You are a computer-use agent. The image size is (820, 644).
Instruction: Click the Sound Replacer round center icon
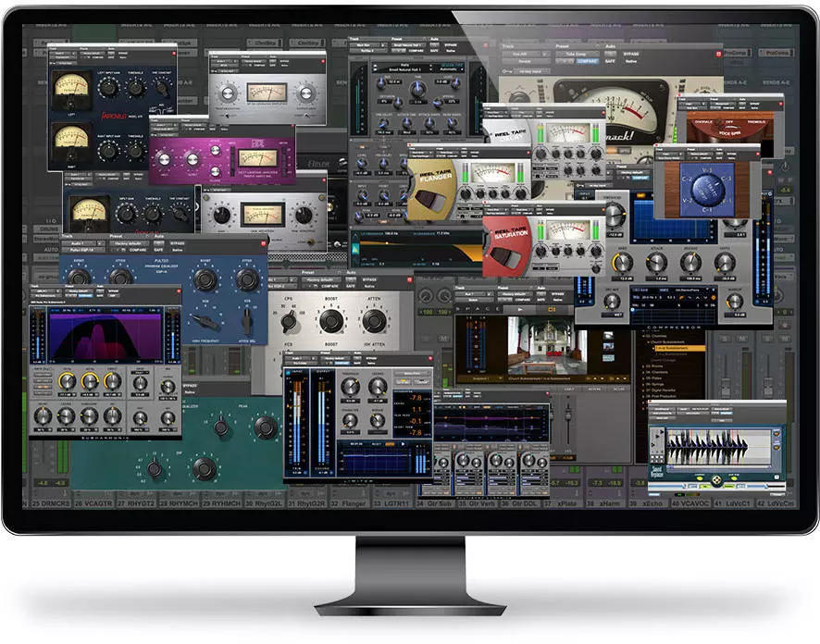[717, 478]
